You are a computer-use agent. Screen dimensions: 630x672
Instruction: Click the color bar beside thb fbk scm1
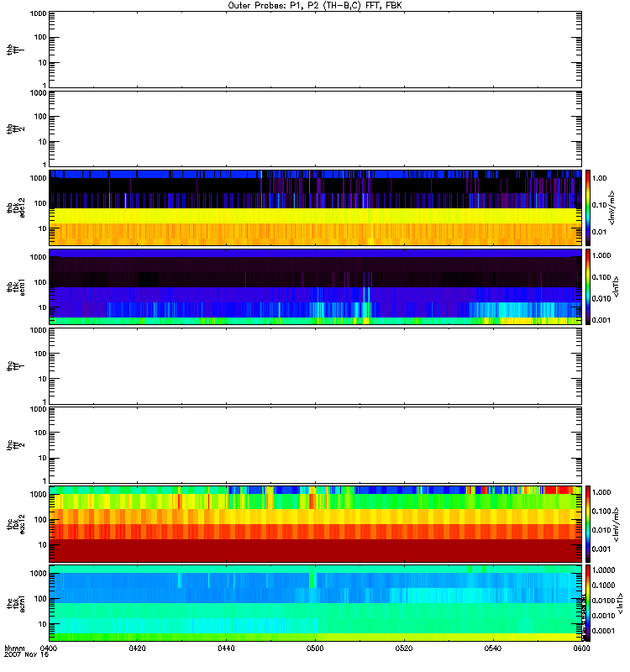tap(588, 286)
